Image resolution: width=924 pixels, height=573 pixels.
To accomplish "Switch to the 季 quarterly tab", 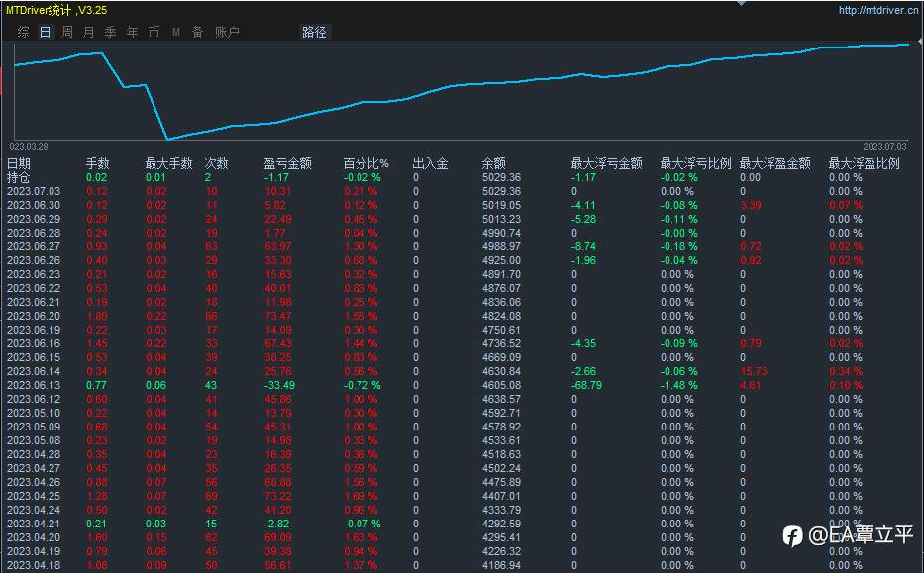I will pyautogui.click(x=110, y=32).
